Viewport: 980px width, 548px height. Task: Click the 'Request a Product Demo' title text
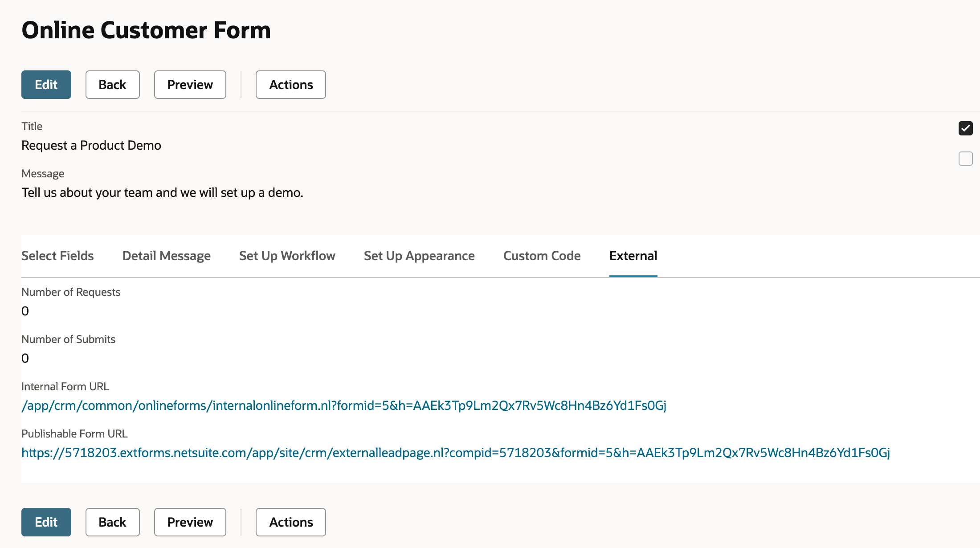click(x=91, y=145)
